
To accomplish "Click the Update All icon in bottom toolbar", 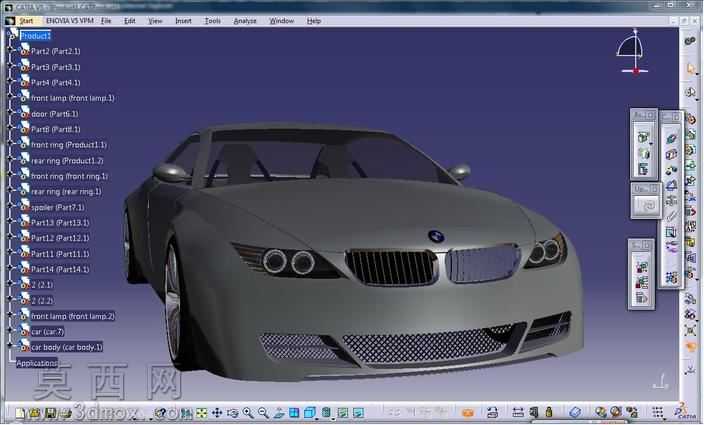I will click(493, 412).
